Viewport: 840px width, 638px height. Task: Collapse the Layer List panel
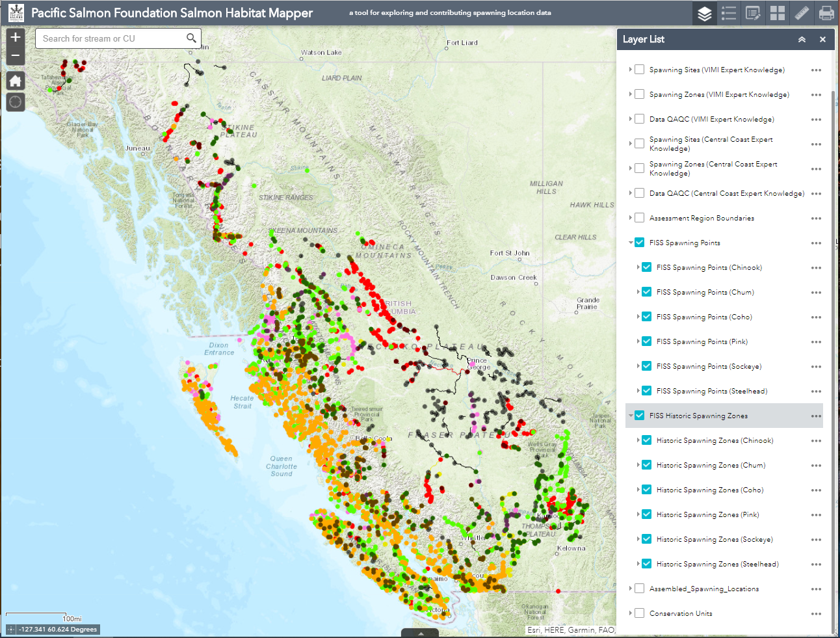click(802, 40)
